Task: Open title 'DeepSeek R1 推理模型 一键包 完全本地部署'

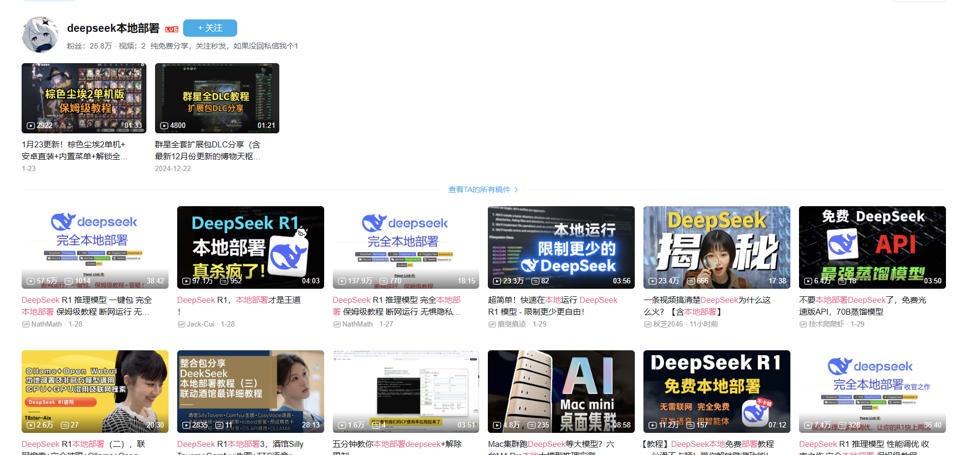Action: click(87, 306)
